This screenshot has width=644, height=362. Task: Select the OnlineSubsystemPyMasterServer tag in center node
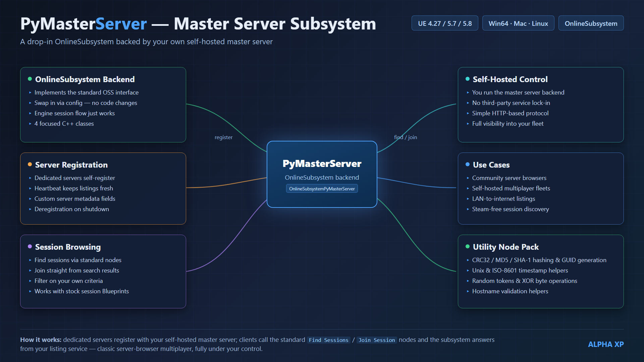pos(322,189)
